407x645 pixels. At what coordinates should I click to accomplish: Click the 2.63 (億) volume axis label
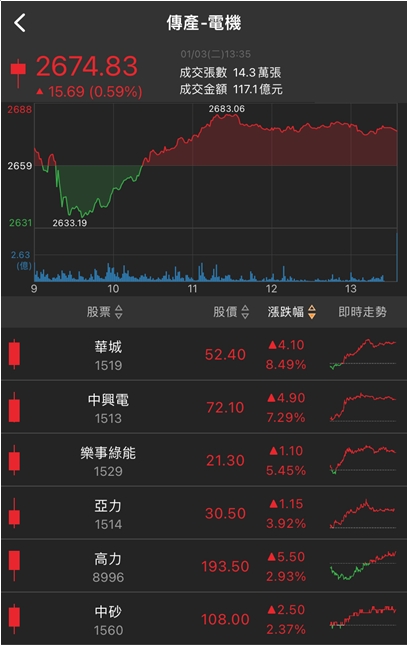coord(21,260)
